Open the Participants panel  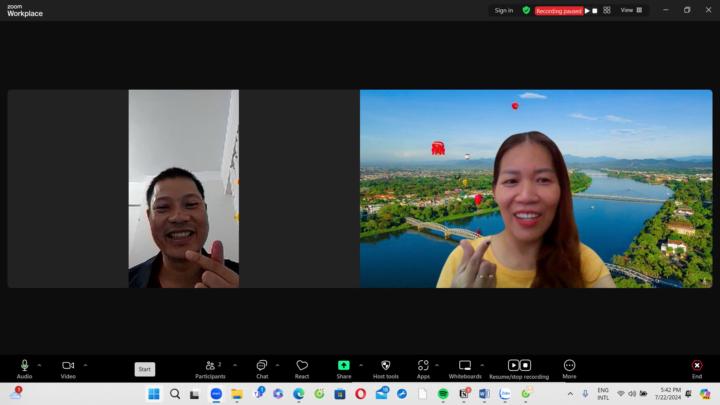tap(210, 366)
